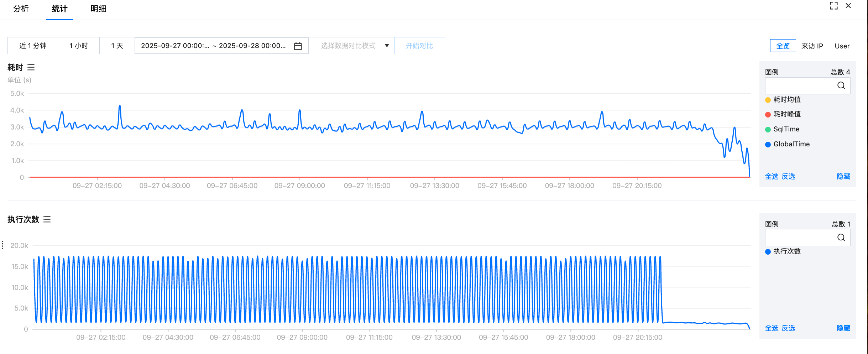Click search icon in 执行次数 legend box
Image resolution: width=868 pixels, height=354 pixels.
pos(841,238)
